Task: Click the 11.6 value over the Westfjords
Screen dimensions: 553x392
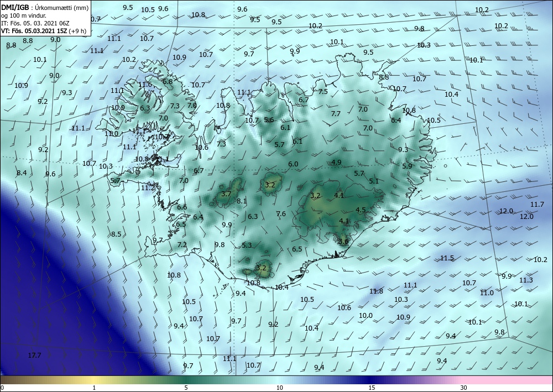Action: (145, 84)
